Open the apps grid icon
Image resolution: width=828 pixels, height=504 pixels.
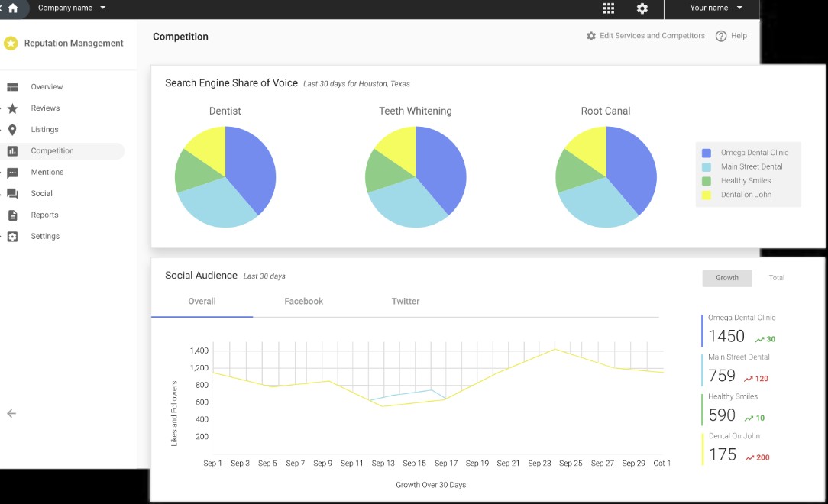pos(608,8)
